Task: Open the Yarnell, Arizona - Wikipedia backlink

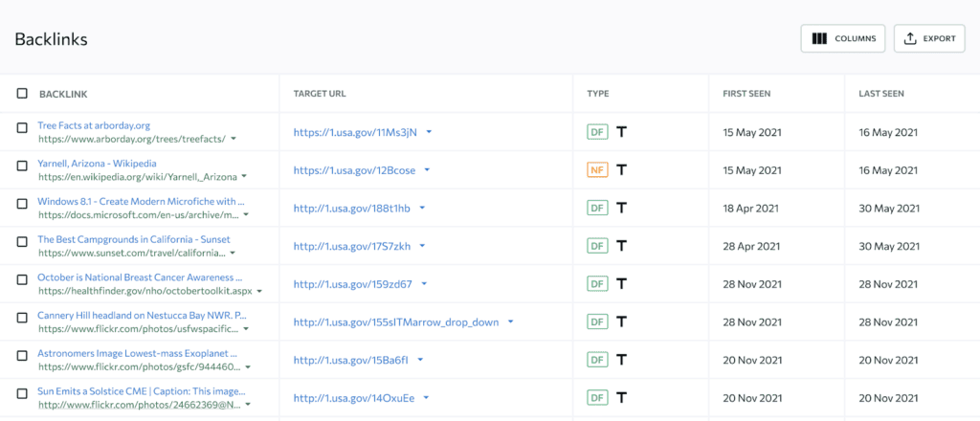Action: pos(97,164)
